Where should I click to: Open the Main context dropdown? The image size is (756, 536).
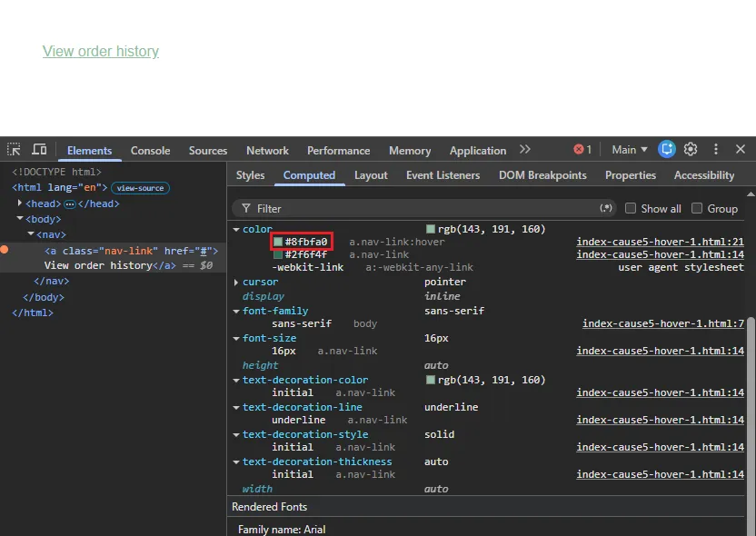pos(629,150)
